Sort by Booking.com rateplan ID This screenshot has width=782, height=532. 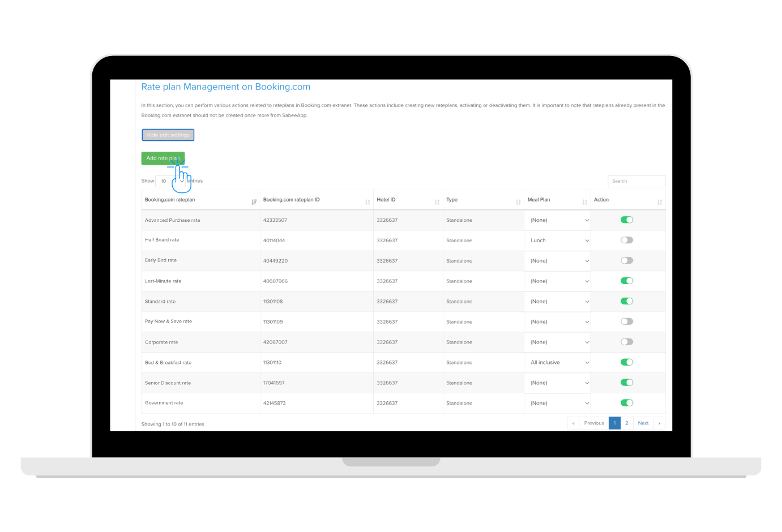pyautogui.click(x=366, y=201)
